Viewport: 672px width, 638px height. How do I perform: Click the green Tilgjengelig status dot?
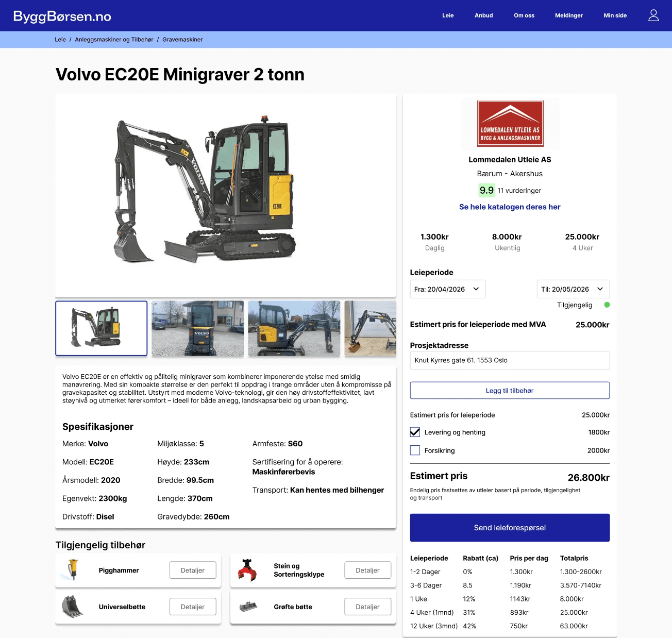click(x=607, y=305)
